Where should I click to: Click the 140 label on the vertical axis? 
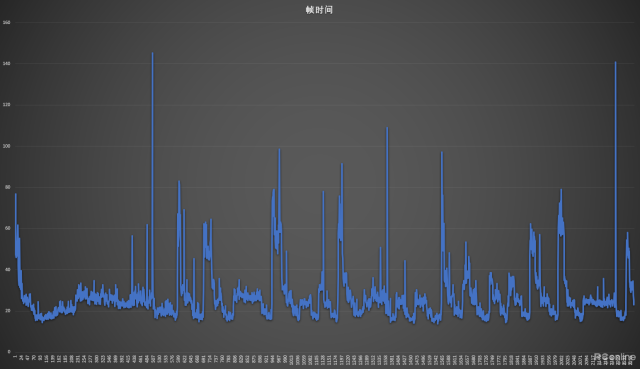click(x=6, y=64)
